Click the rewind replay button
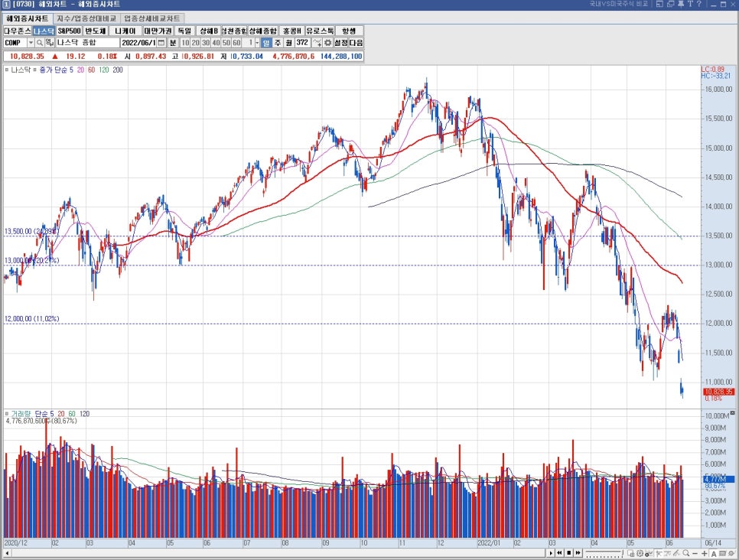 (x=559, y=553)
